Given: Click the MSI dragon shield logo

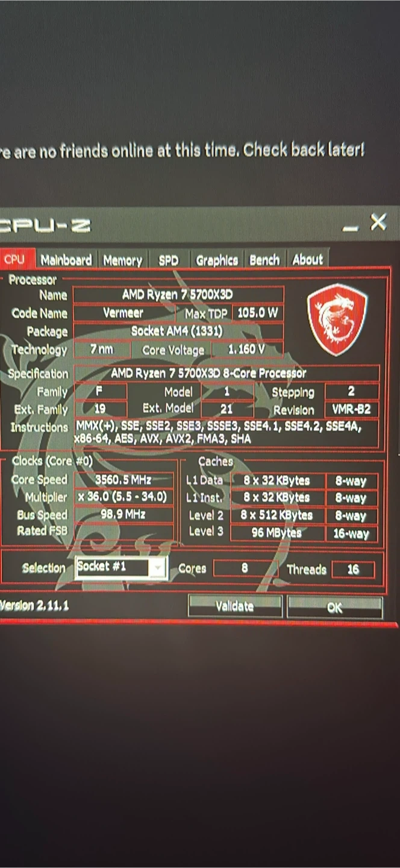Looking at the screenshot, I should (337, 319).
